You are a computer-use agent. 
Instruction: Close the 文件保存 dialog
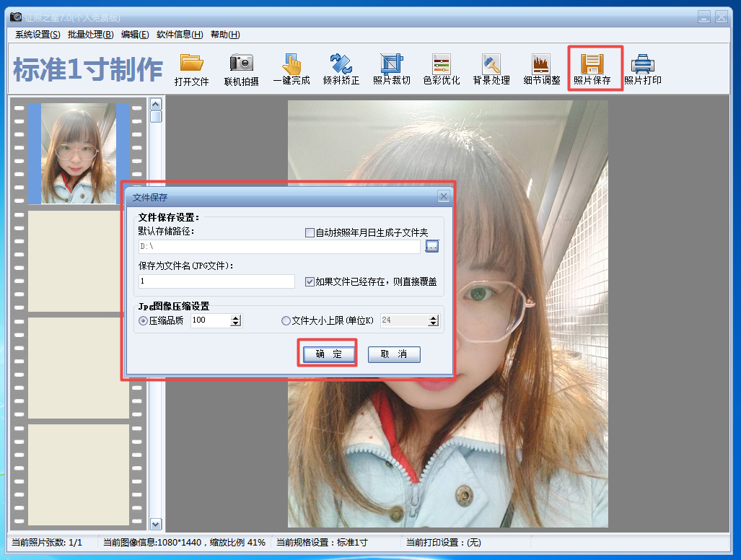[x=443, y=196]
